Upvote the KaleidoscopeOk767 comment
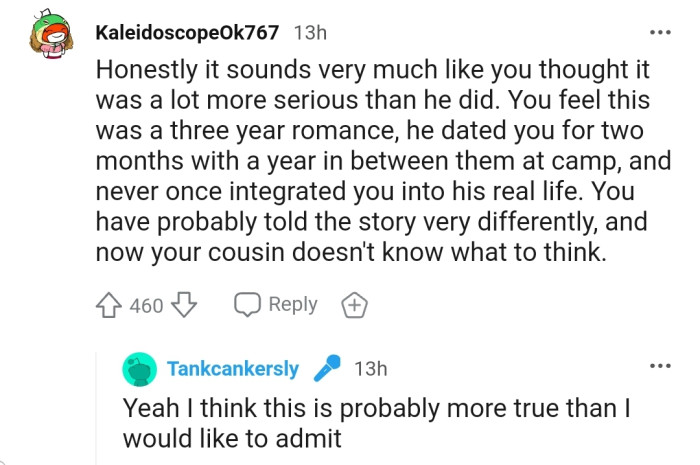The height and width of the screenshot is (465, 700). [111, 306]
